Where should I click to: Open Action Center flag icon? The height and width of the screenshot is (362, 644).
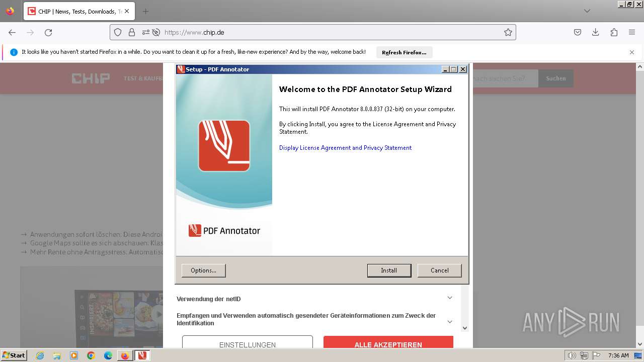[x=596, y=355]
